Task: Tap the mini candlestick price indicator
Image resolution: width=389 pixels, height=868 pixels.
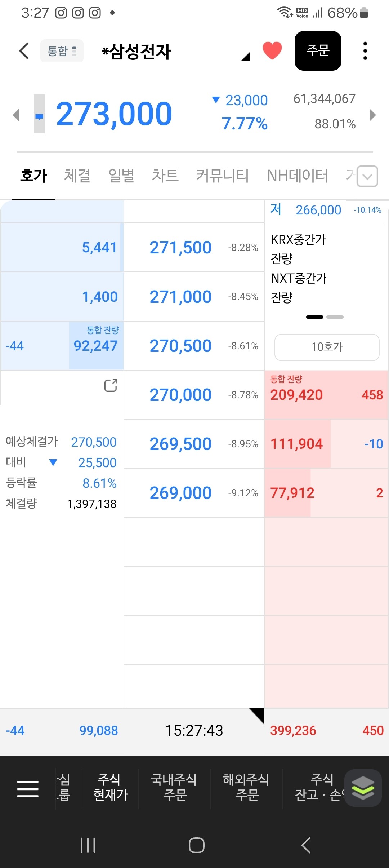Action: pyautogui.click(x=39, y=114)
